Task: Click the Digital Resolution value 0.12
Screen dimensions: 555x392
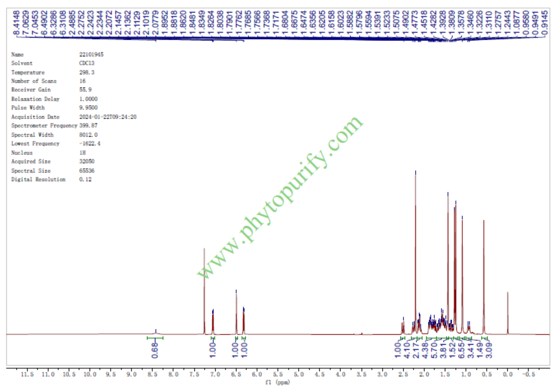Action: tap(85, 180)
